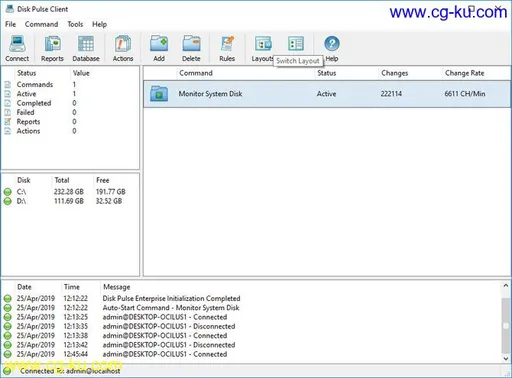
Task: Sort by the Command column header
Action: pyautogui.click(x=196, y=73)
